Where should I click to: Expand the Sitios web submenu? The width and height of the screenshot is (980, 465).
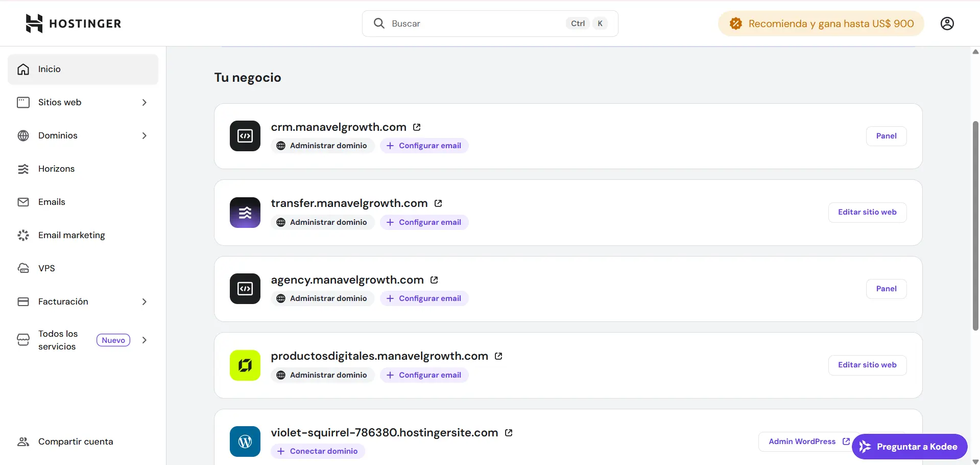145,102
